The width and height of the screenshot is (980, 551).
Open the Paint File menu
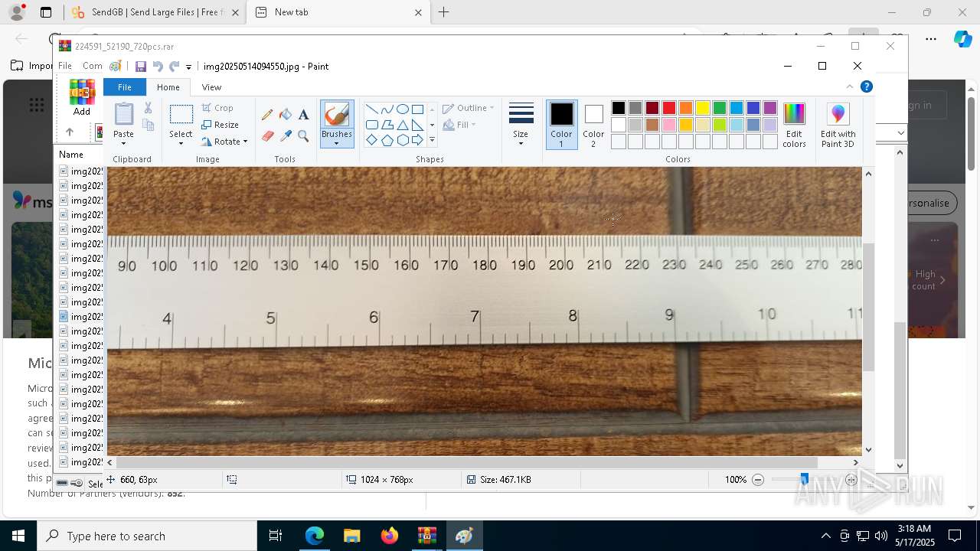[x=125, y=87]
